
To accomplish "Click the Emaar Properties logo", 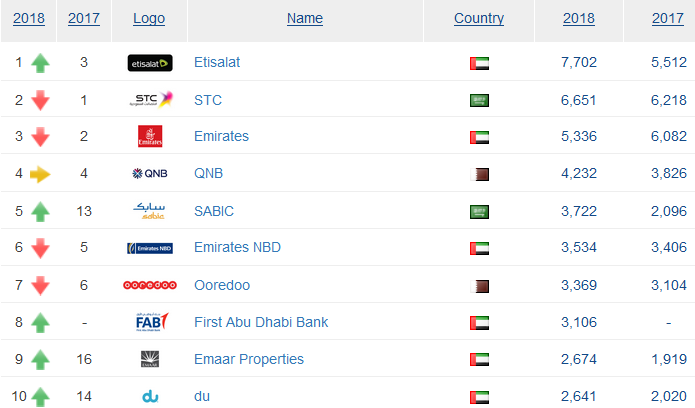I will pyautogui.click(x=150, y=359).
